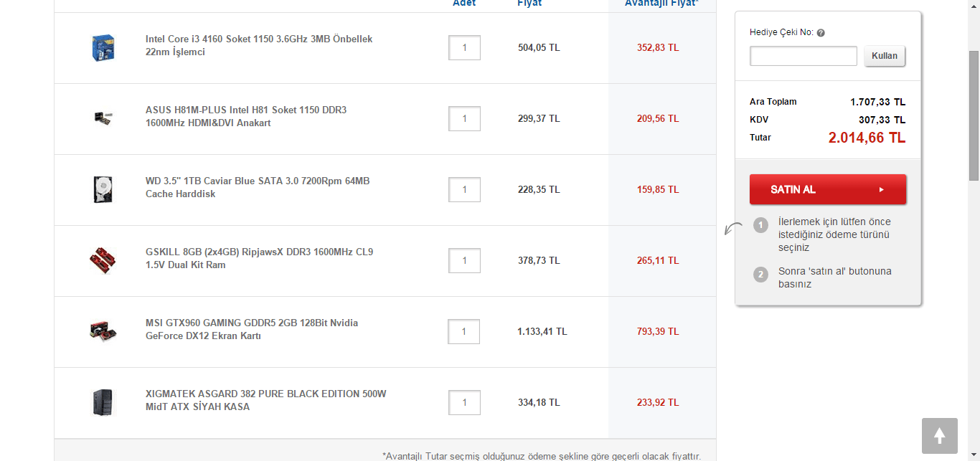Click the WD Caviar Blue harddisk image
The height and width of the screenshot is (461, 980).
coord(103,189)
